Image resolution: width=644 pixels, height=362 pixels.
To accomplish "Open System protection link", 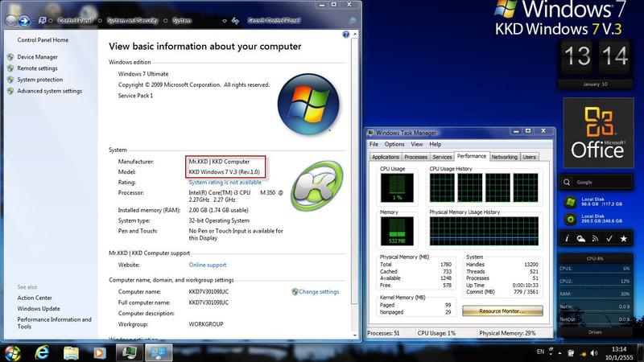I will (x=39, y=80).
